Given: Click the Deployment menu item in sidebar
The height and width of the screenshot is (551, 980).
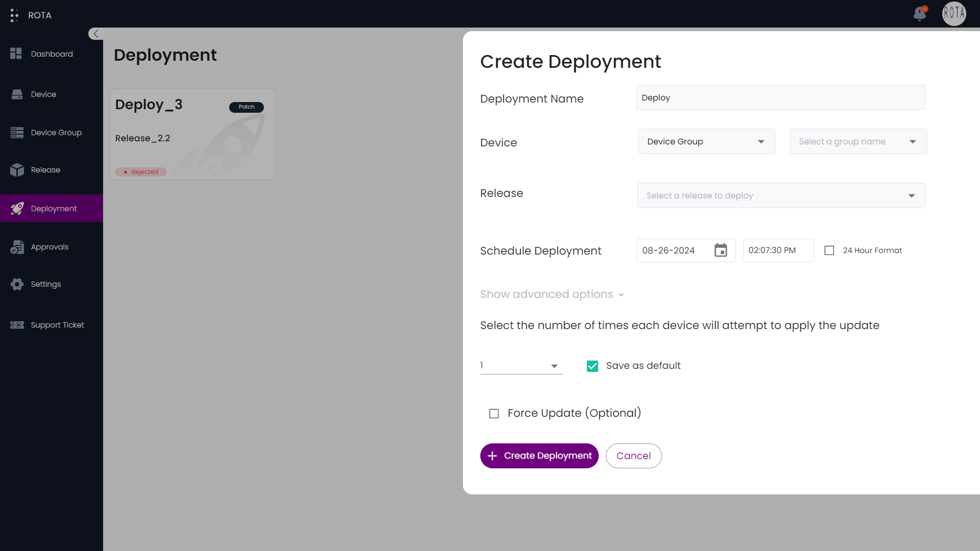Looking at the screenshot, I should (54, 208).
